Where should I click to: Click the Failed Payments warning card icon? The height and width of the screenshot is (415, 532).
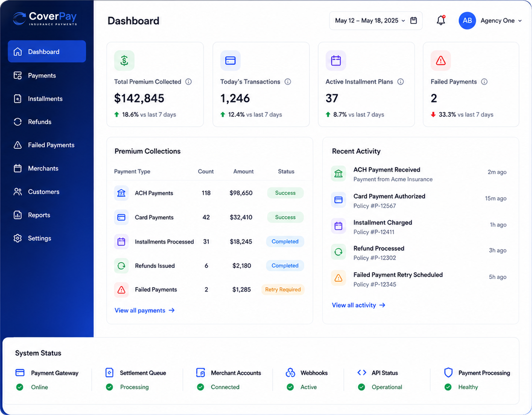pos(441,60)
